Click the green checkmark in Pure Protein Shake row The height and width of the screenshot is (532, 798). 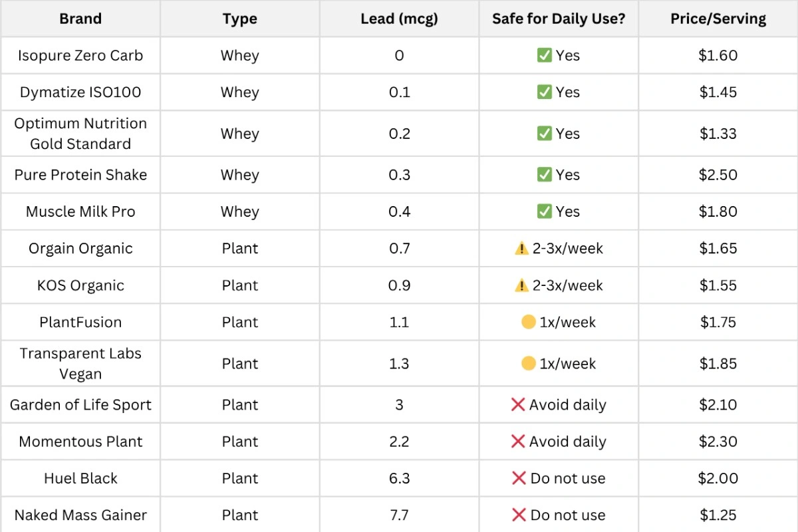(544, 175)
